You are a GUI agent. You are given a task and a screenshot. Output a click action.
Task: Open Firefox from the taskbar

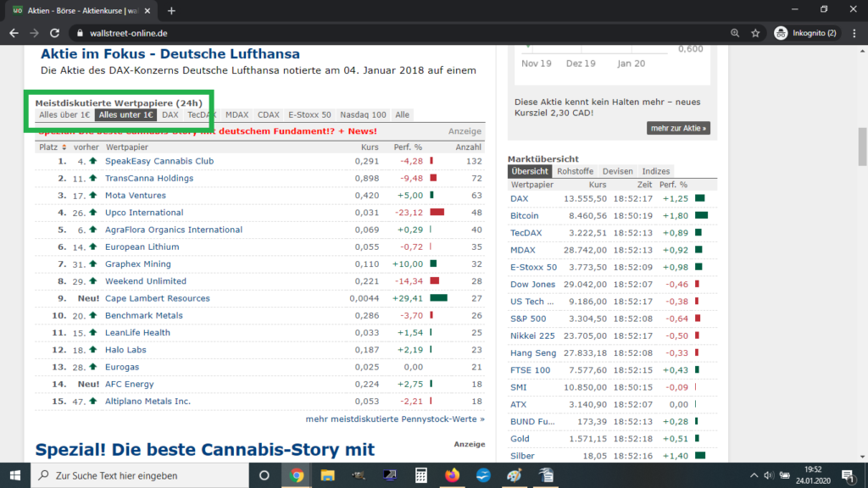coord(452,475)
